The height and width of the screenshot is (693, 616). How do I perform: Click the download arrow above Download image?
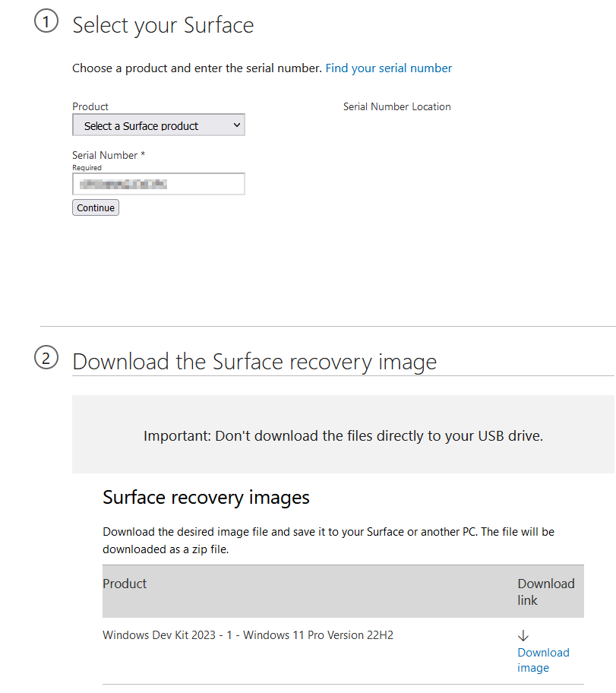523,634
